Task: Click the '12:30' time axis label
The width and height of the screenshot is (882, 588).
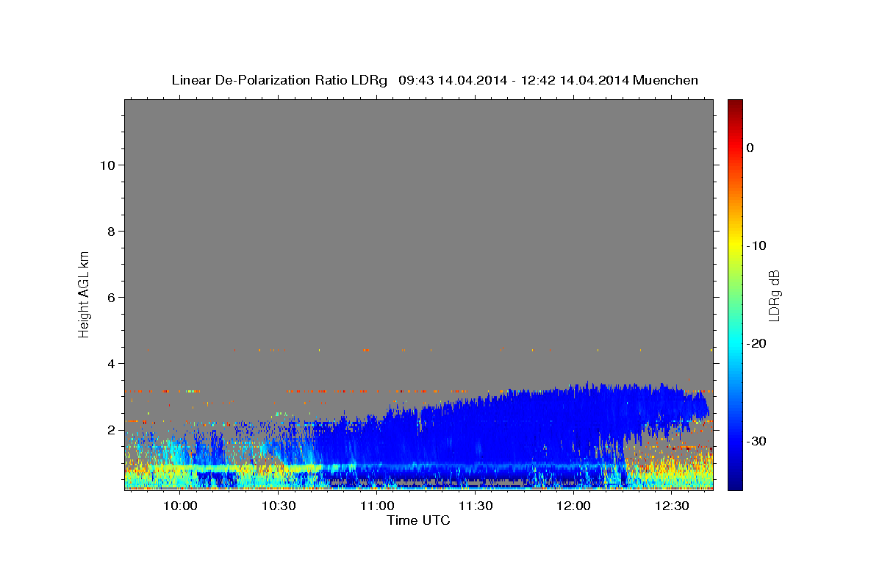Action: tap(672, 506)
